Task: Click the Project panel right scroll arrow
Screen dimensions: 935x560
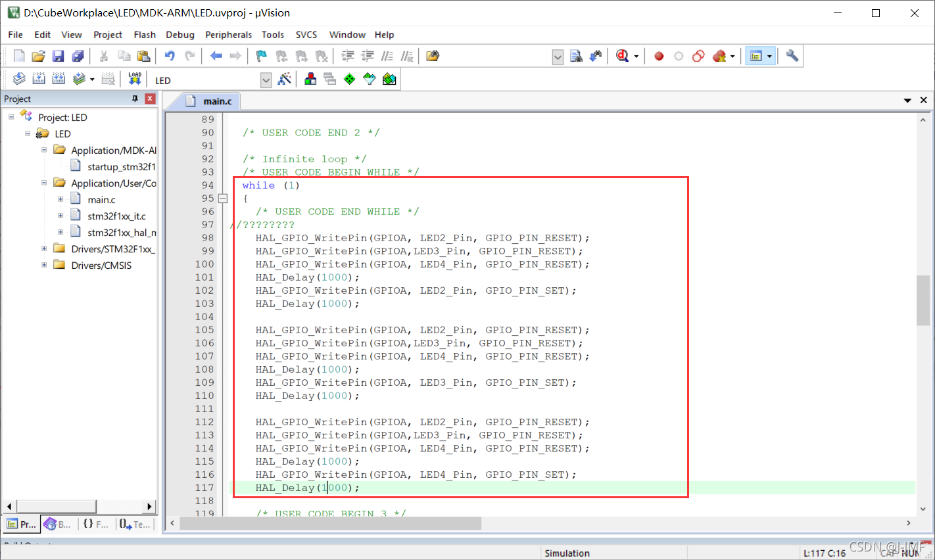Action: click(149, 506)
